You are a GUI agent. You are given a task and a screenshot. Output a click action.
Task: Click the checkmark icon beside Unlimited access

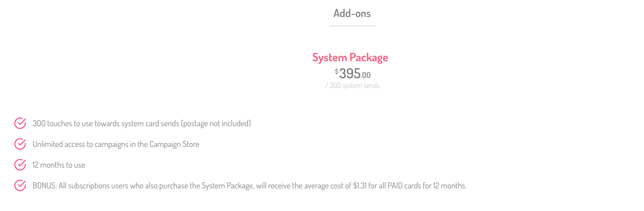tap(20, 144)
